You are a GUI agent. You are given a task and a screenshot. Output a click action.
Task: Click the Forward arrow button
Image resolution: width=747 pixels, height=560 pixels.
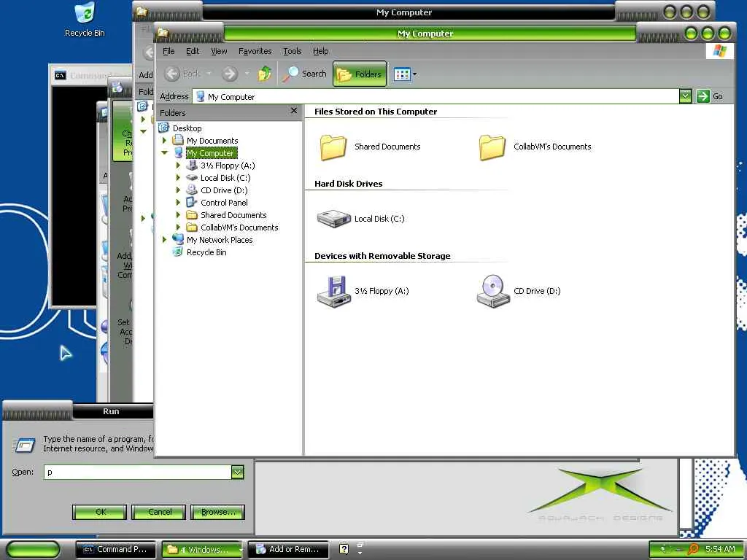(x=230, y=74)
